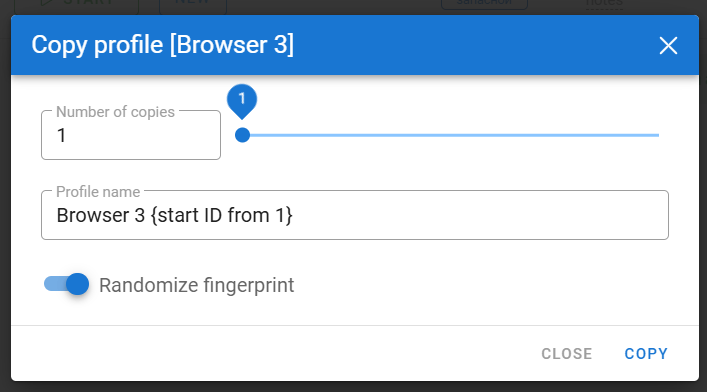This screenshot has height=392, width=707.
Task: Click the 'Number of copies' floating label
Action: (x=115, y=112)
